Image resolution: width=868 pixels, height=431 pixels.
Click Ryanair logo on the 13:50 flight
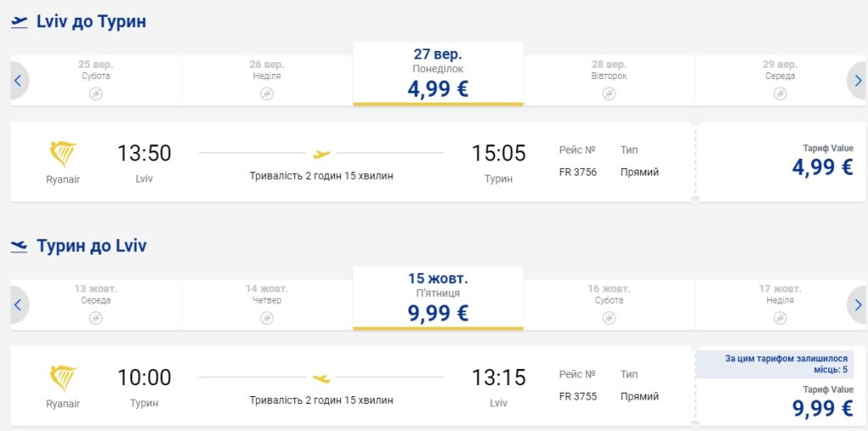63,155
